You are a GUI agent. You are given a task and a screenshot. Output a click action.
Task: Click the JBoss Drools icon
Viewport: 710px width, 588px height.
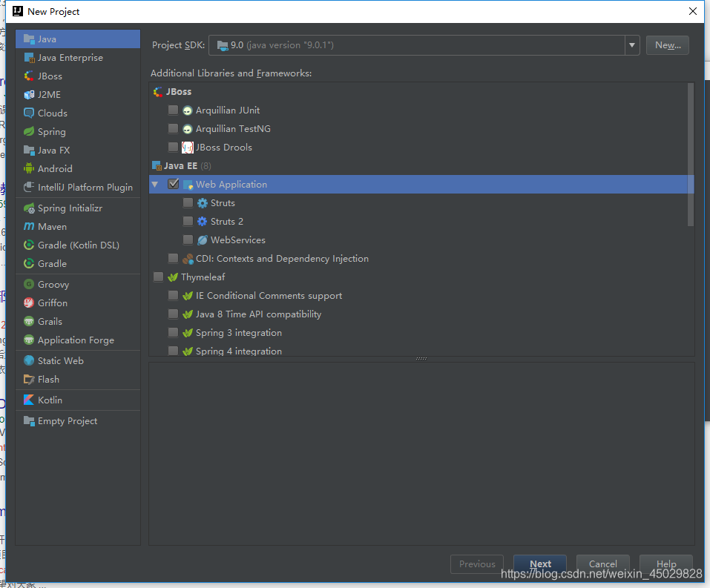pyautogui.click(x=188, y=148)
